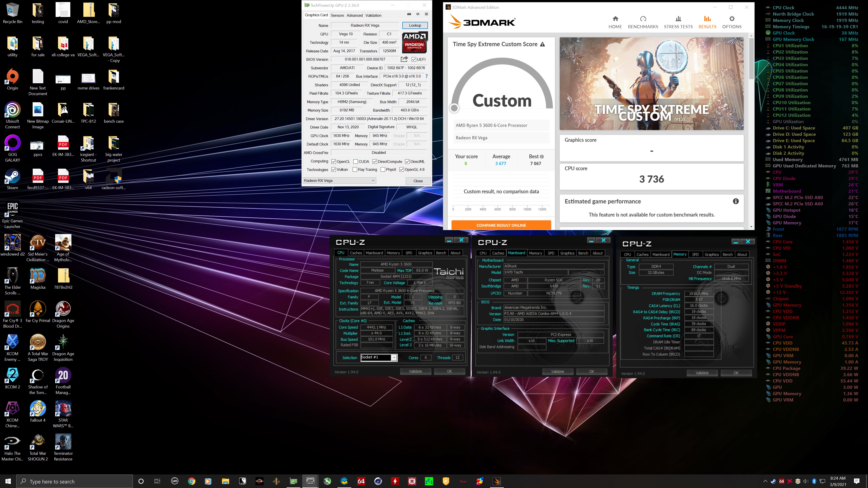Toggle the PhysX checkbox
This screenshot has height=488, width=868.
click(383, 169)
